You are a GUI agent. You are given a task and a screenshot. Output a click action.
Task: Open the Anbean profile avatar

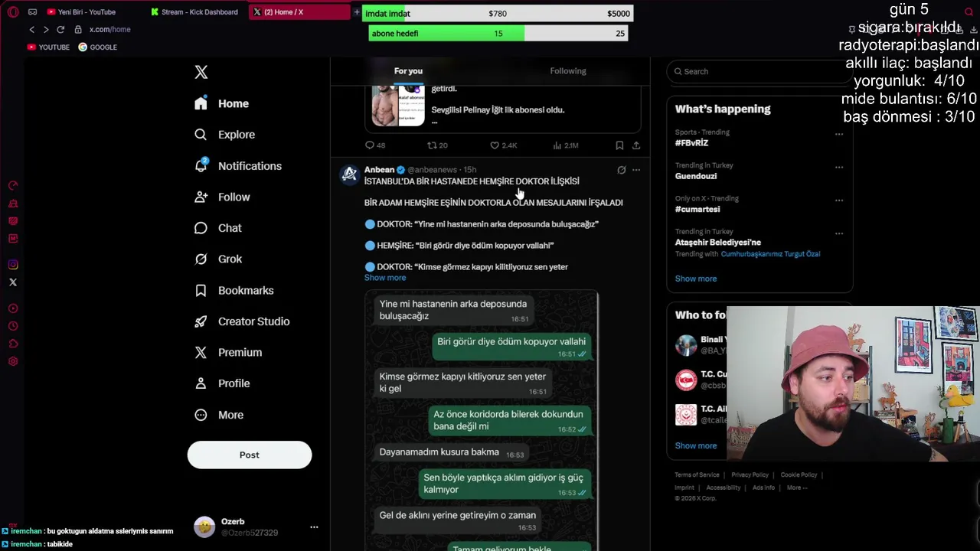349,175
